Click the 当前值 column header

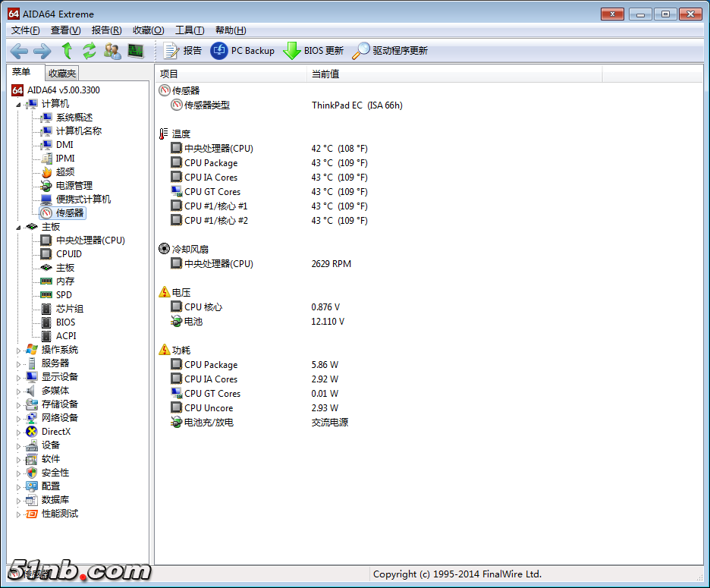pos(325,74)
